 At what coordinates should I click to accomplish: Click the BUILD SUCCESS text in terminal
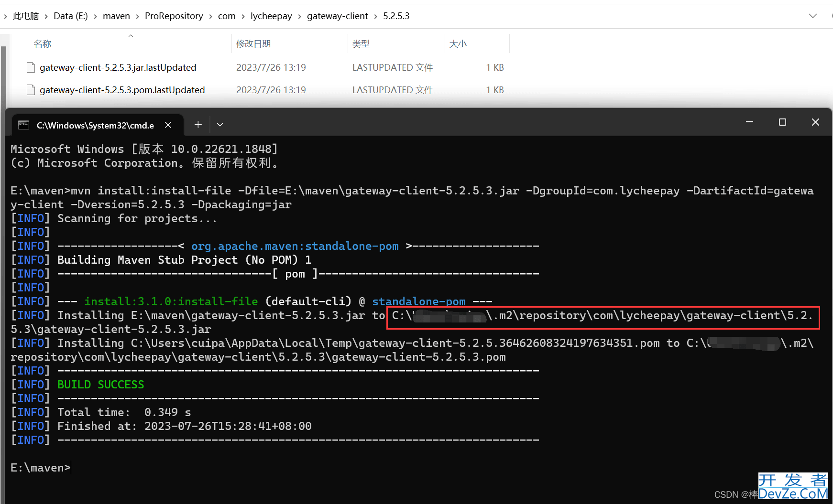point(100,385)
